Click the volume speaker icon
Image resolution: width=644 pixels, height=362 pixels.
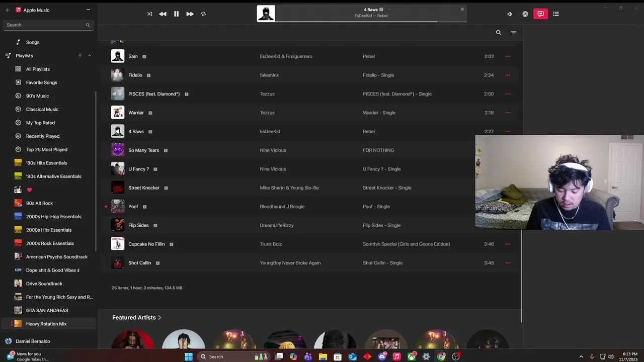click(510, 14)
